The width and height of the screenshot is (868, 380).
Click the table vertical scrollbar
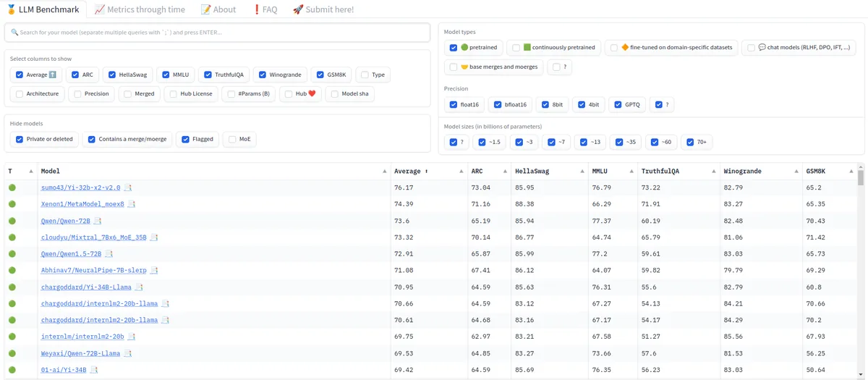point(860,177)
